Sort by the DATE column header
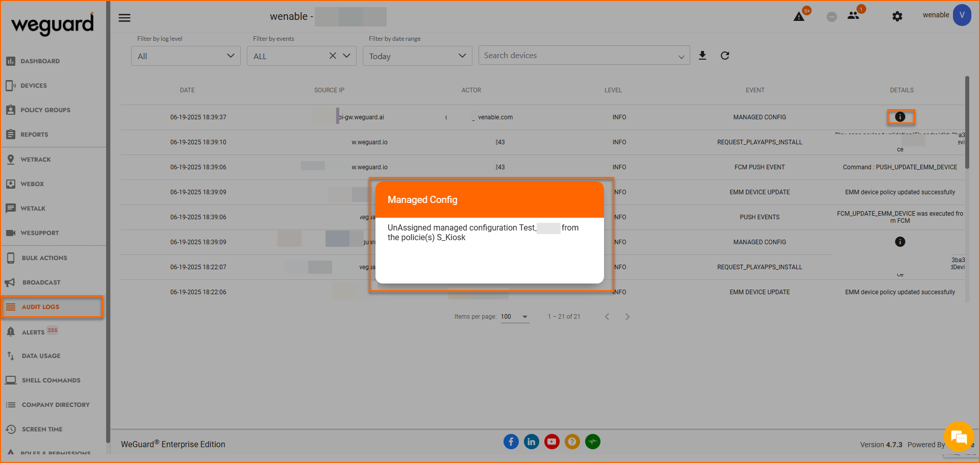 click(187, 90)
